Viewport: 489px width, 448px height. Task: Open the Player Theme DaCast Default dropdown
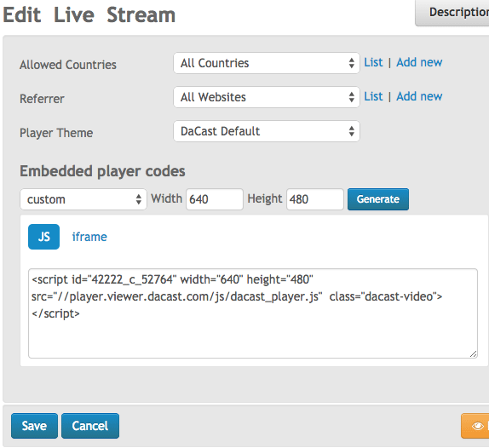point(267,131)
